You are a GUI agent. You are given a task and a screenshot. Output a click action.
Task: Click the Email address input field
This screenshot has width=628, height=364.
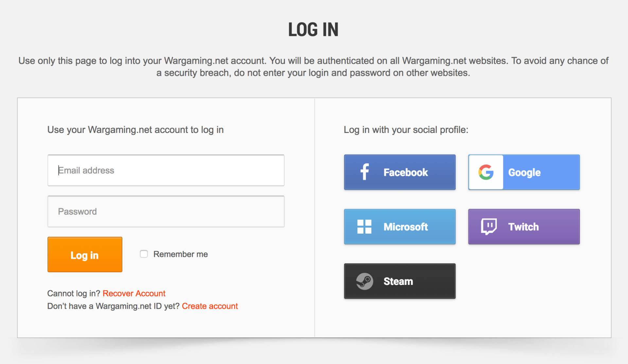point(166,170)
